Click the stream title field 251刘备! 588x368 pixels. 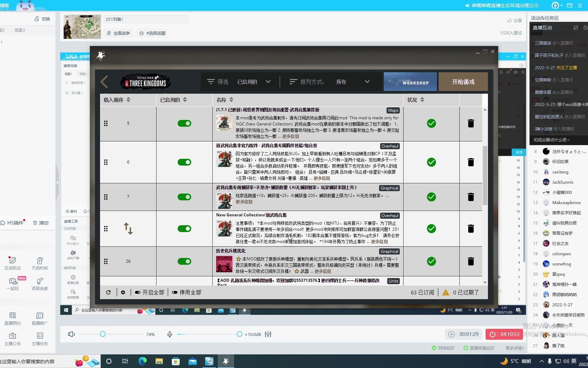pyautogui.click(x=146, y=19)
